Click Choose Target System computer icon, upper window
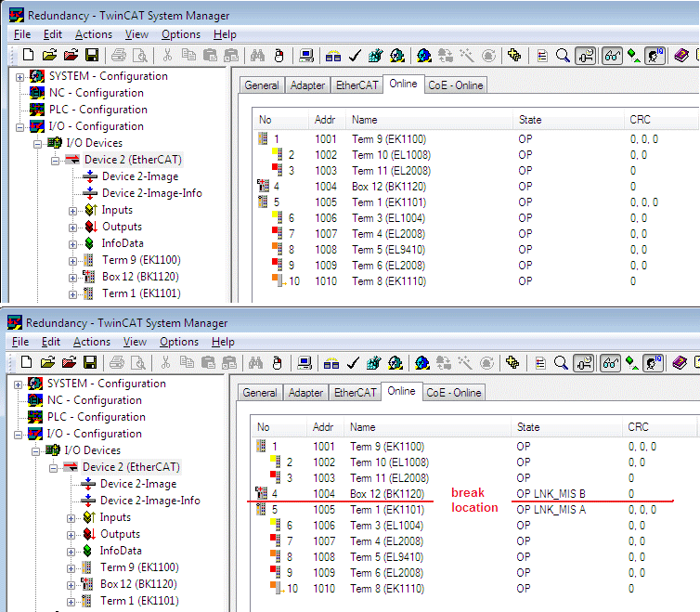 [x=306, y=56]
